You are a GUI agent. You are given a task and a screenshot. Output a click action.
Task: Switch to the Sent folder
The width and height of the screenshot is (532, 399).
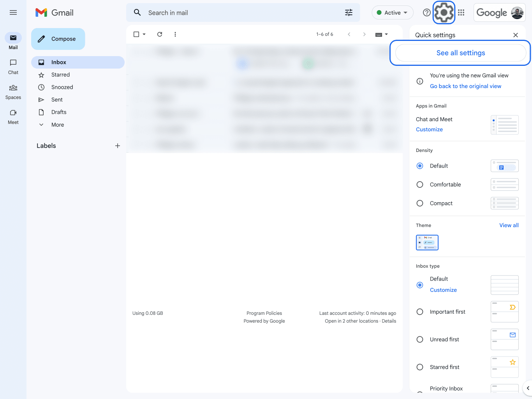pos(57,99)
